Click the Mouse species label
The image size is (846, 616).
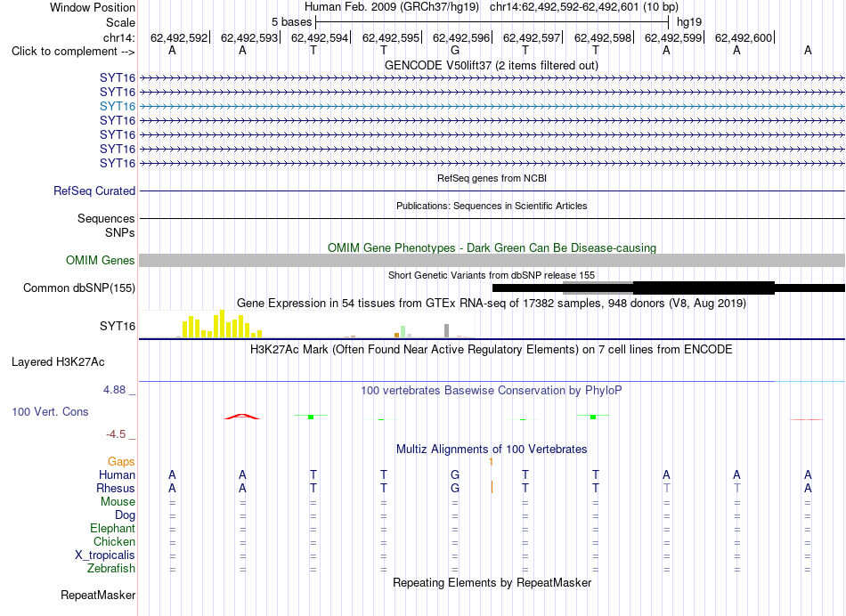pos(118,502)
